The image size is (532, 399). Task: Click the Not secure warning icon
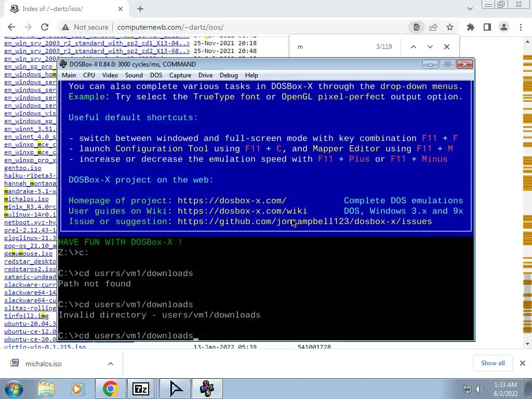[65, 27]
